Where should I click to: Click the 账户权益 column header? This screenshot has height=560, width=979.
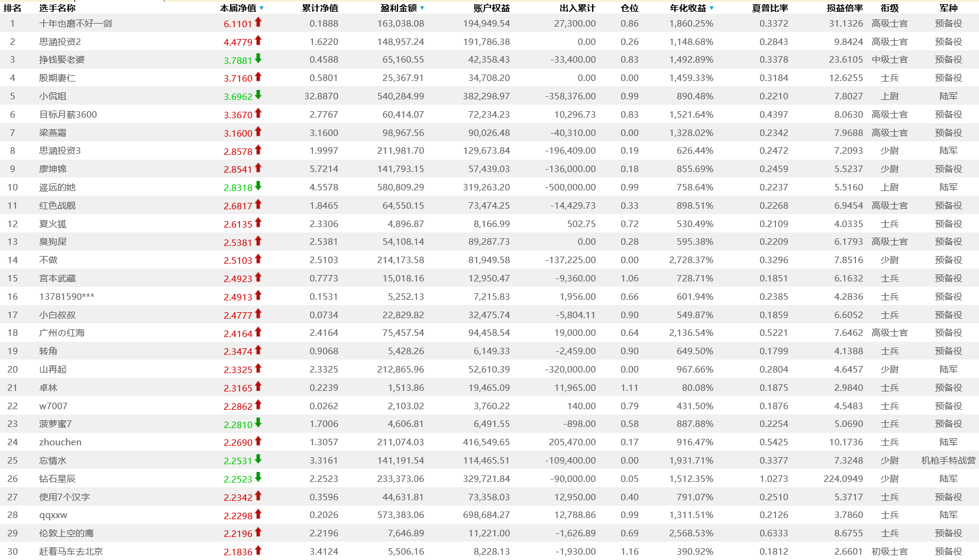pos(492,8)
